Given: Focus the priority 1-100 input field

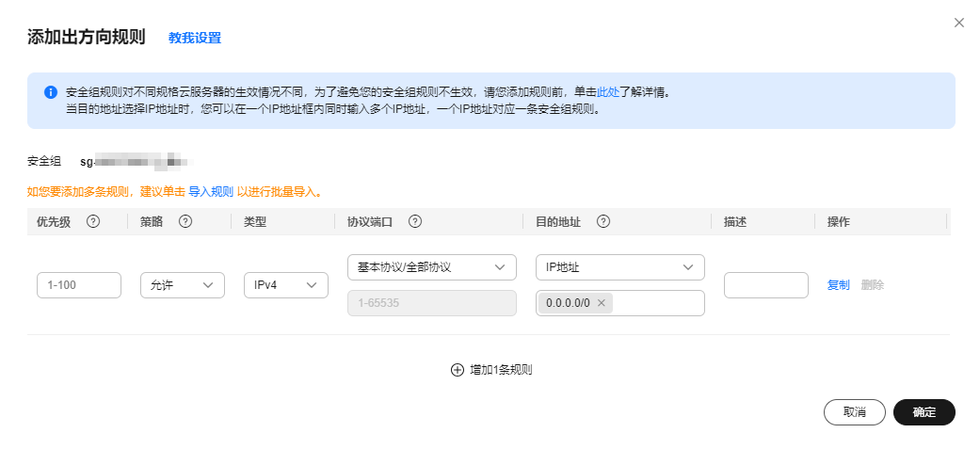Looking at the screenshot, I should coord(79,285).
